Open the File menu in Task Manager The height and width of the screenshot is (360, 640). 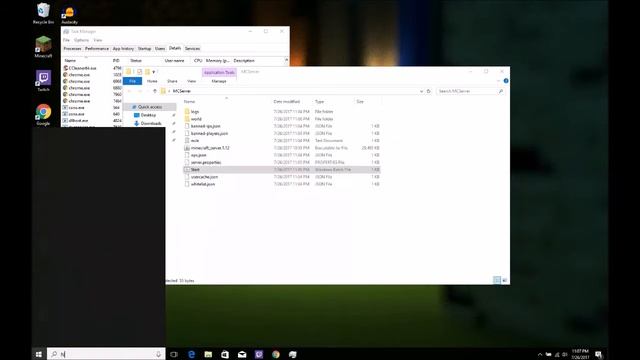66,40
